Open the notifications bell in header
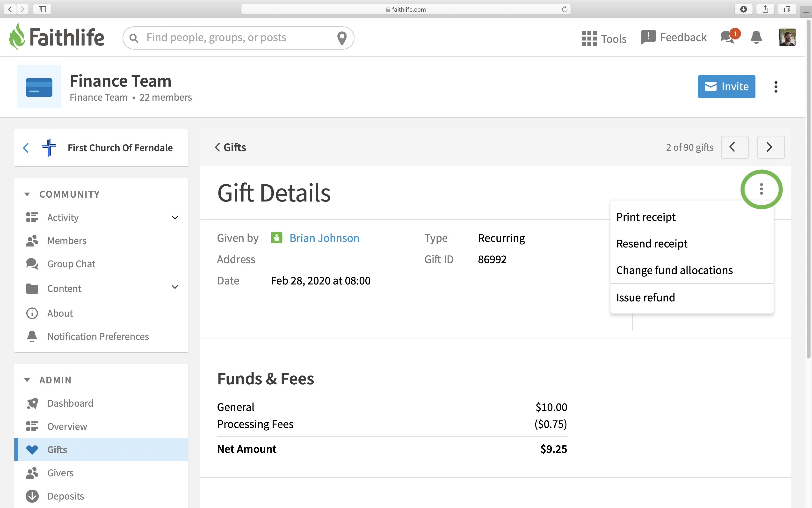 coord(756,37)
